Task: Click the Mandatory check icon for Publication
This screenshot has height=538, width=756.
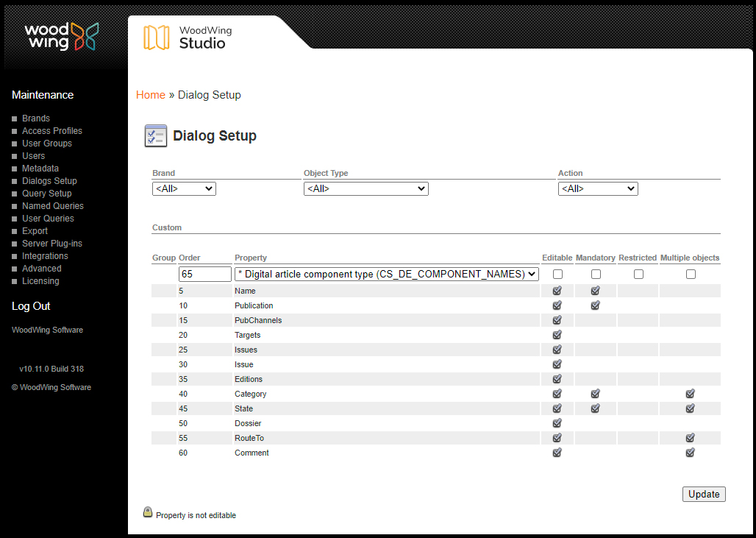Action: click(x=596, y=305)
